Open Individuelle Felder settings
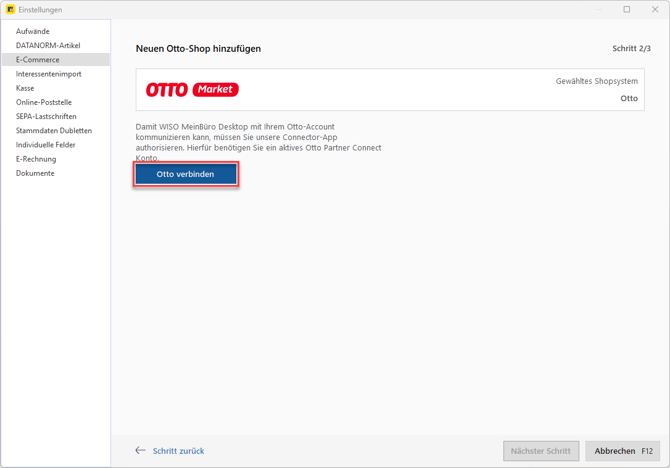Viewport: 670px width, 468px height. tap(45, 145)
